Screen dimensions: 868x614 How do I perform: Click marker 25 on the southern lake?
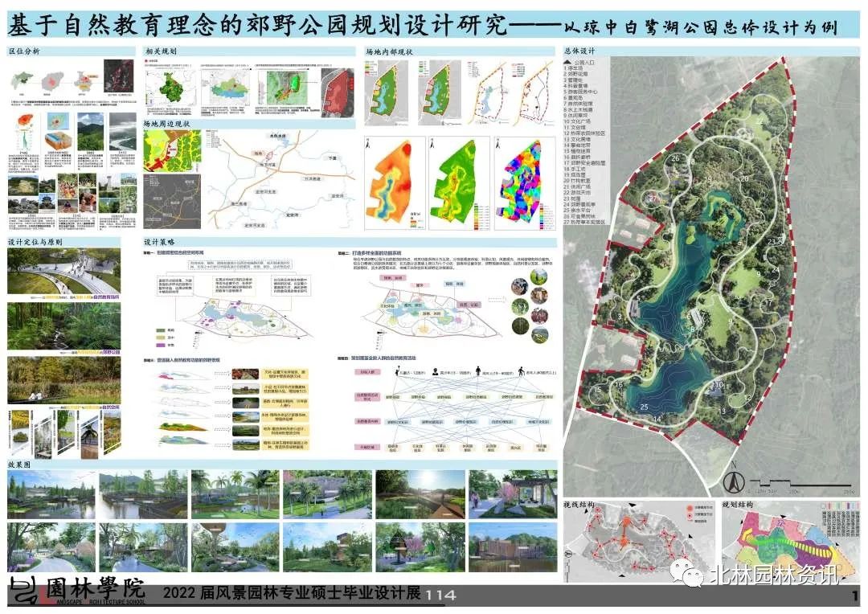click(x=644, y=407)
